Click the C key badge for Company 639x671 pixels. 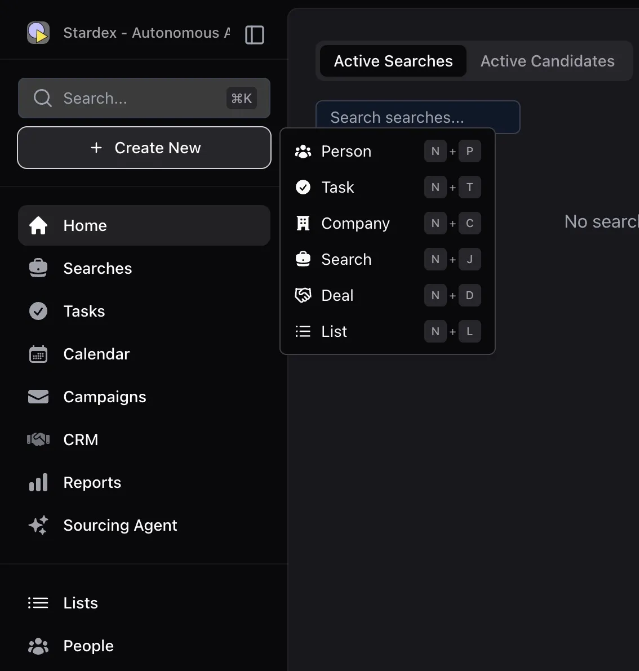[470, 223]
